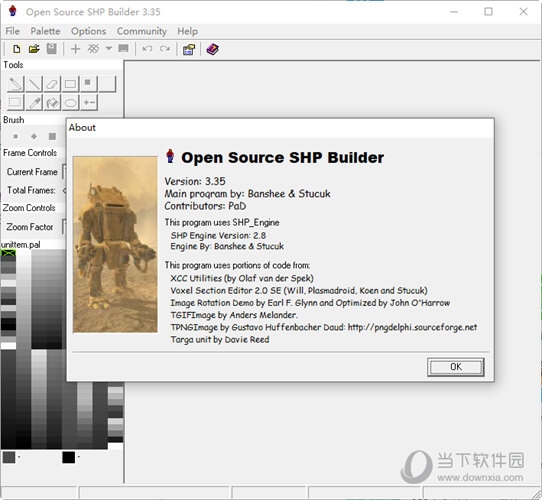
Task: Open preferences with the toolbox icon
Action: [189, 49]
